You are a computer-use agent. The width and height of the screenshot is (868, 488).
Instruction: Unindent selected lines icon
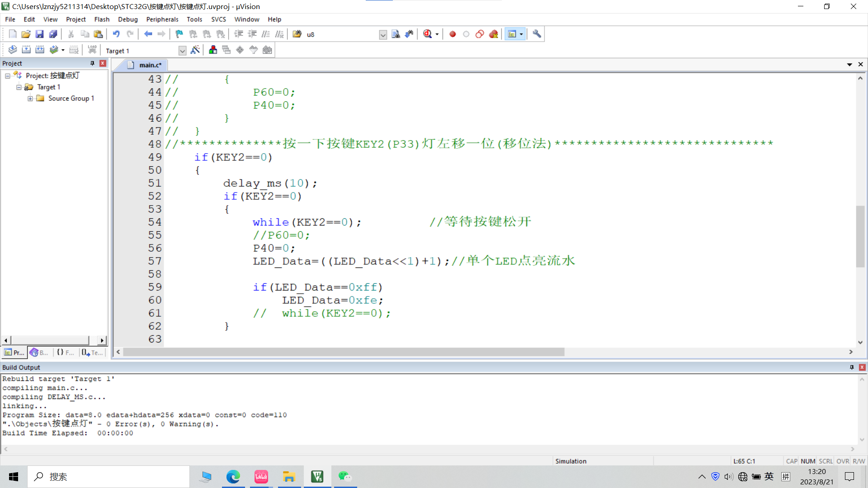pyautogui.click(x=252, y=34)
